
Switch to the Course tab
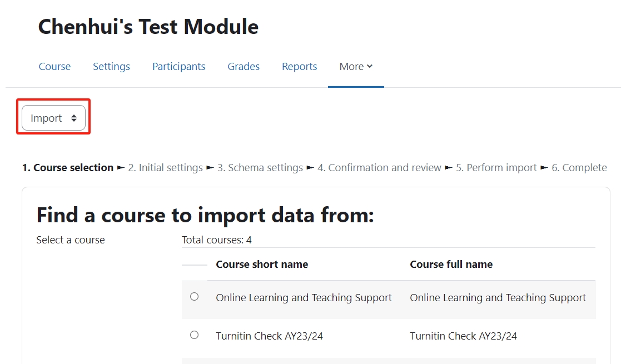(x=54, y=66)
